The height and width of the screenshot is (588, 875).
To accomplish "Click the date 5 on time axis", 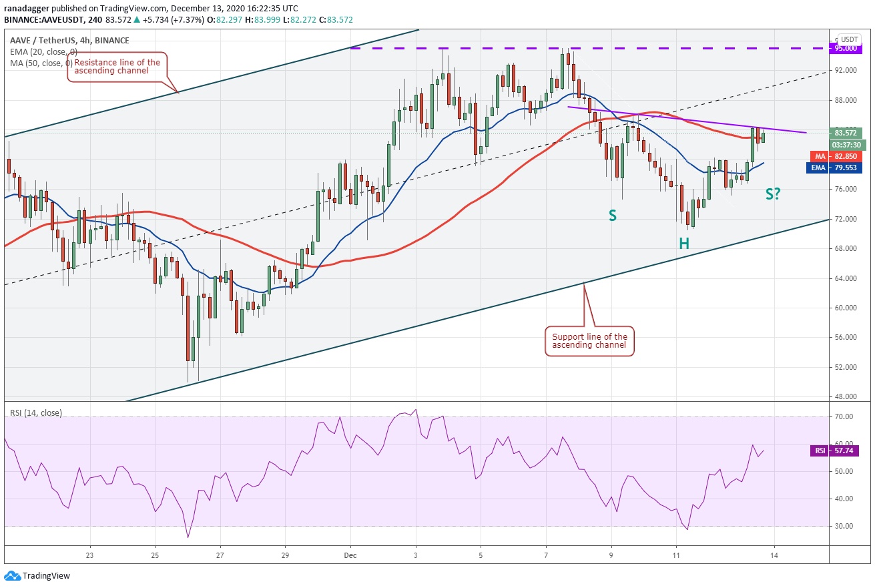I will tap(481, 555).
